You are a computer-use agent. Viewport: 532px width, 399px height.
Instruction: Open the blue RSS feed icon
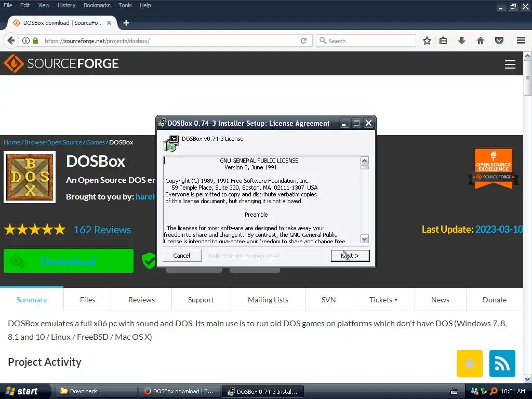(502, 364)
